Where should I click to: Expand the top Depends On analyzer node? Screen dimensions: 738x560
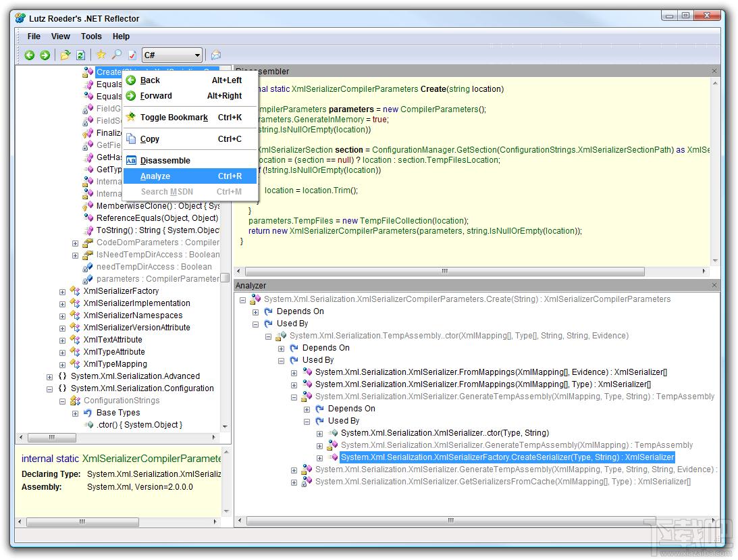coord(256,312)
